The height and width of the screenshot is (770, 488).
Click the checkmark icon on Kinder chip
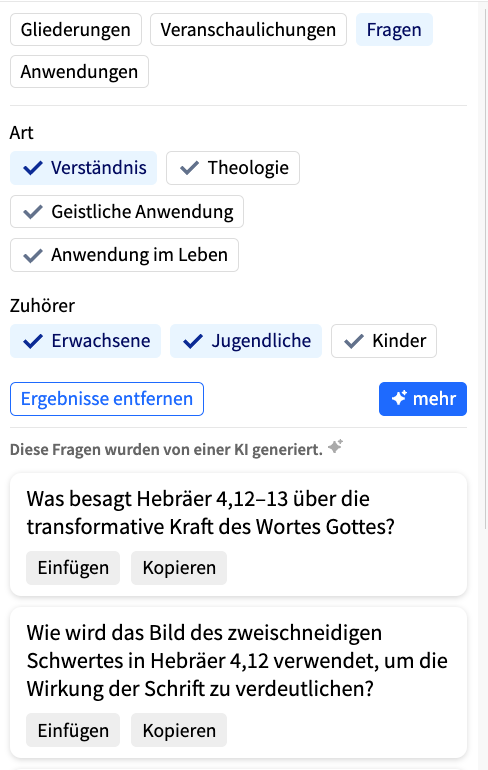point(353,341)
